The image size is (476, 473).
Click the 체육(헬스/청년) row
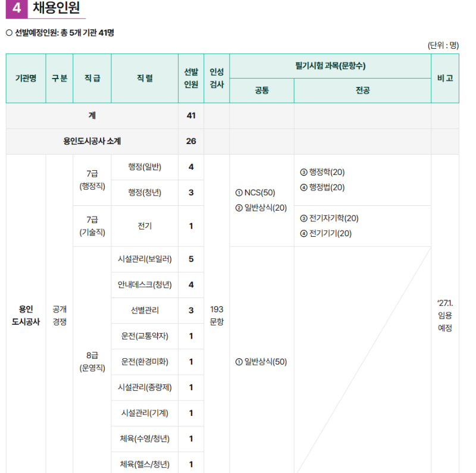click(x=145, y=464)
